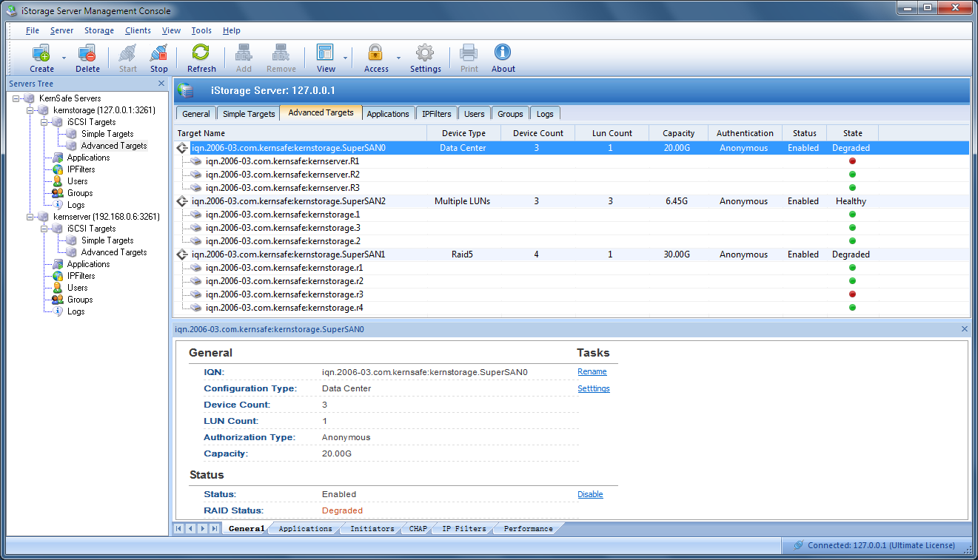Open the File menu
The image size is (978, 560).
33,30
